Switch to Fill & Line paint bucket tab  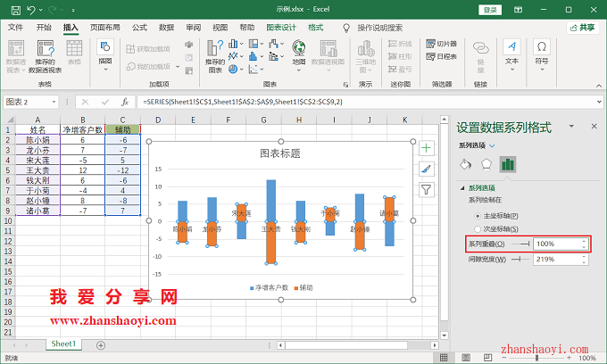coord(465,164)
